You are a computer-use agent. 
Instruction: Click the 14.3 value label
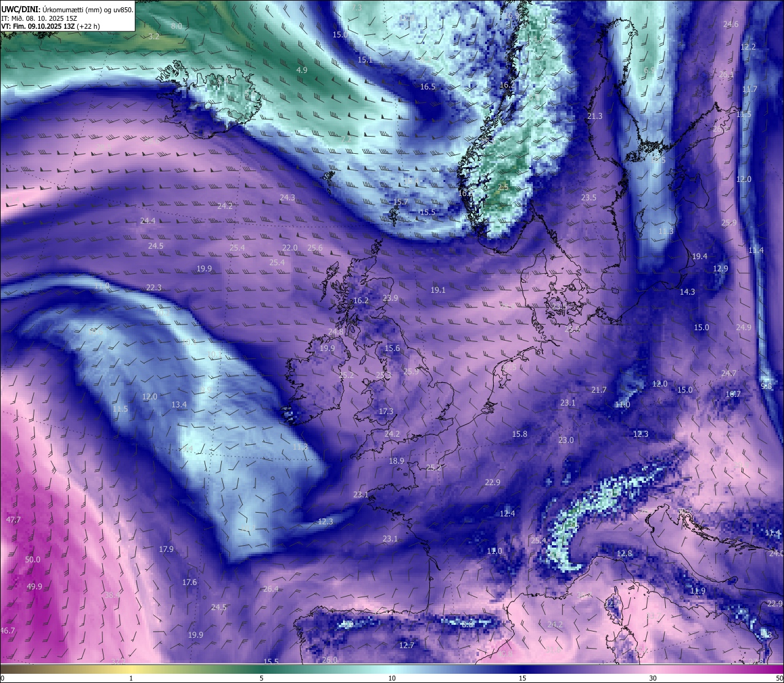coord(687,292)
